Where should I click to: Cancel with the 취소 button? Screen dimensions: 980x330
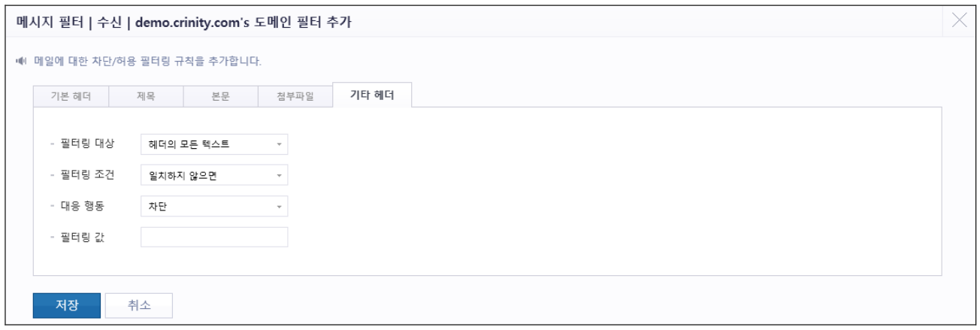pyautogui.click(x=139, y=305)
